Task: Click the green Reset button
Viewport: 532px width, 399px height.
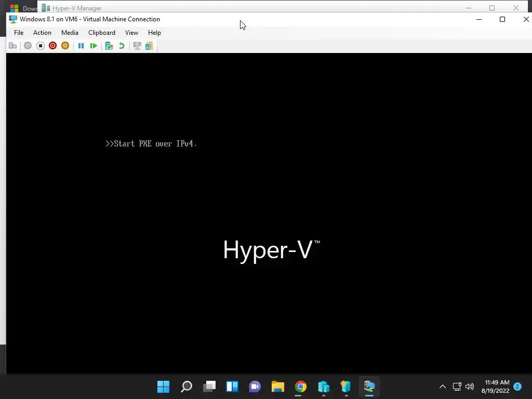Action: coord(94,46)
